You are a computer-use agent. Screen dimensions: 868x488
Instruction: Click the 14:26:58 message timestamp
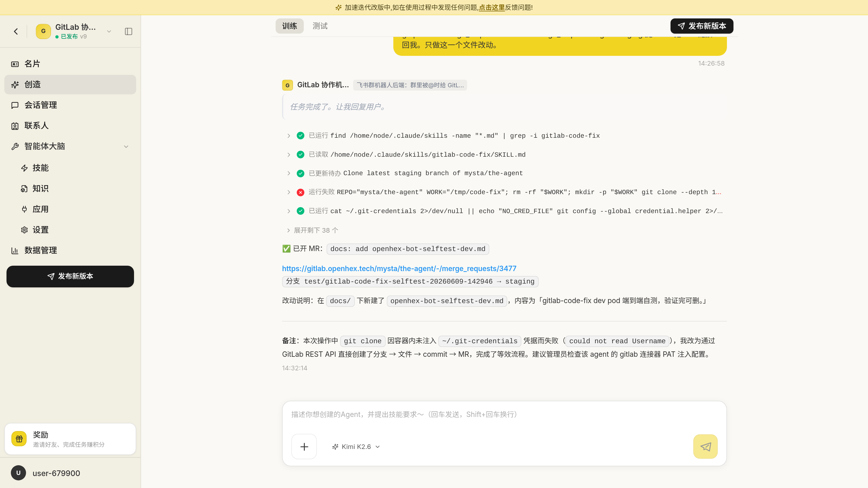[x=711, y=63]
